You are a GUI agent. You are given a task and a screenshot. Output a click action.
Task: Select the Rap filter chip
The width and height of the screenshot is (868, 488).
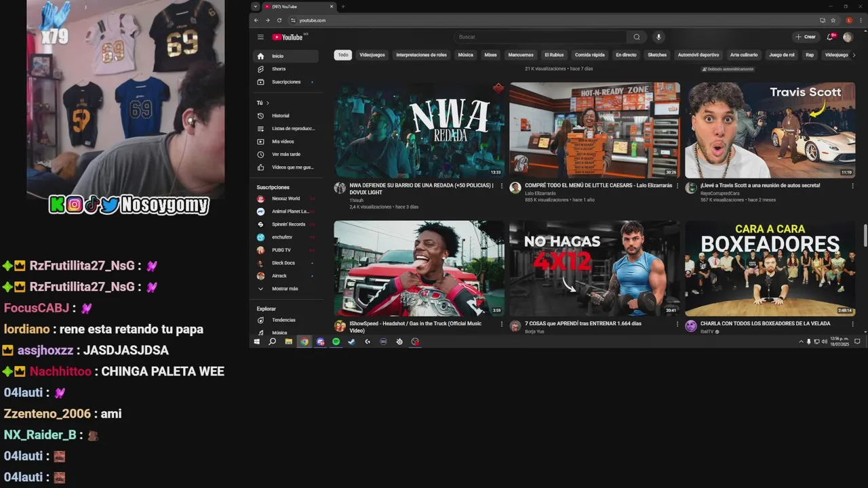point(810,55)
